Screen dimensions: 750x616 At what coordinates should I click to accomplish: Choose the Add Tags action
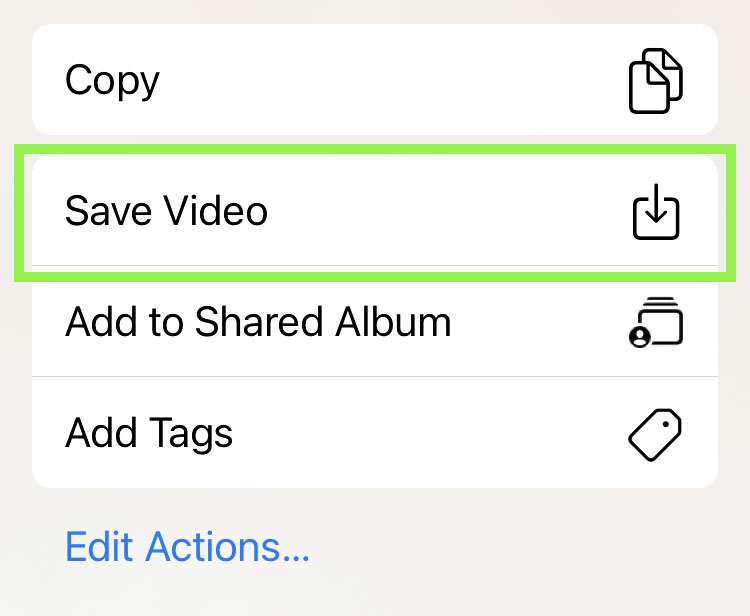pos(375,433)
